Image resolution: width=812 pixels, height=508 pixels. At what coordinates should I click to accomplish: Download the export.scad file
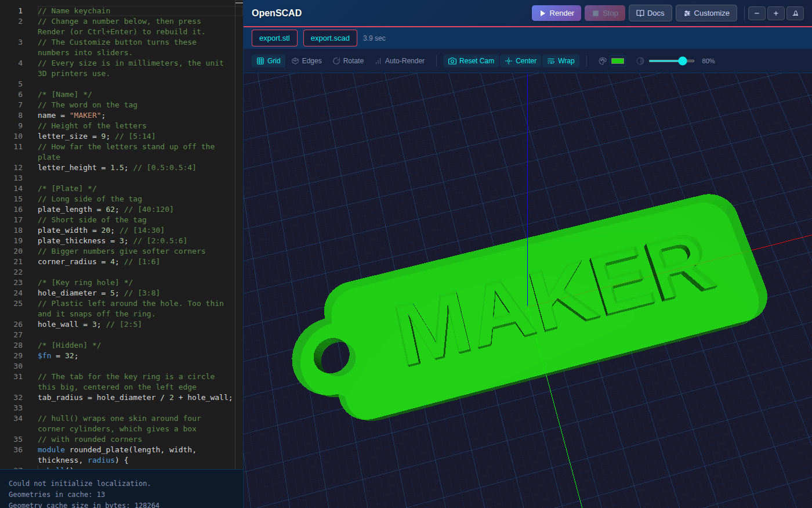[330, 38]
